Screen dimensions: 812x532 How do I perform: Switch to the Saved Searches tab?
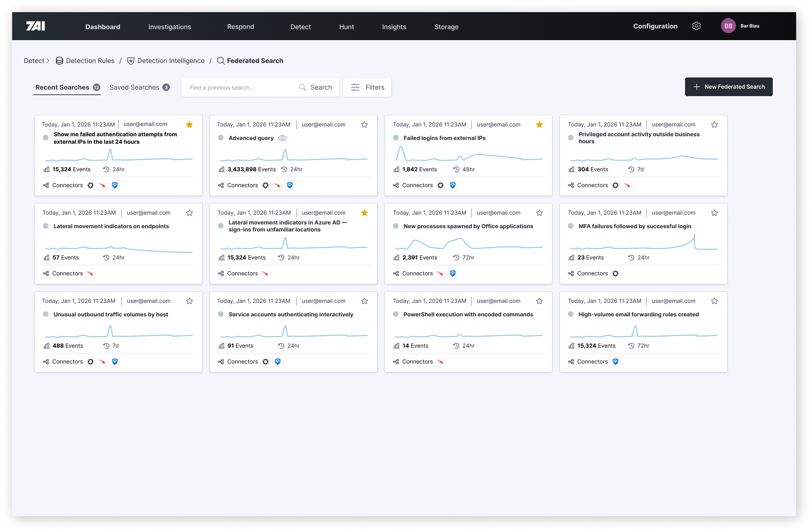(140, 87)
